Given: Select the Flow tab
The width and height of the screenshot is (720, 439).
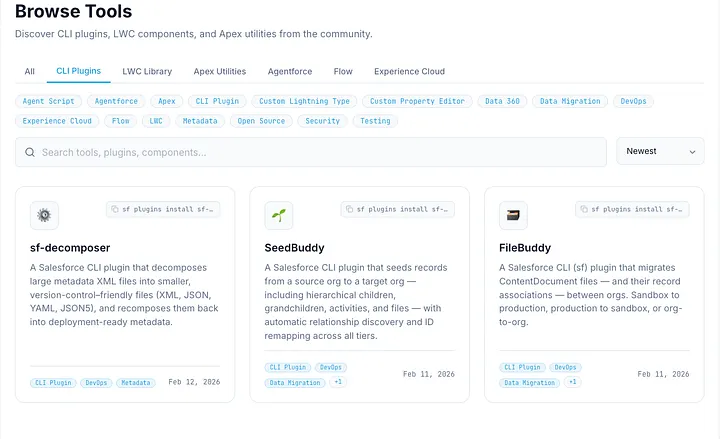Looking at the screenshot, I should tap(343, 72).
